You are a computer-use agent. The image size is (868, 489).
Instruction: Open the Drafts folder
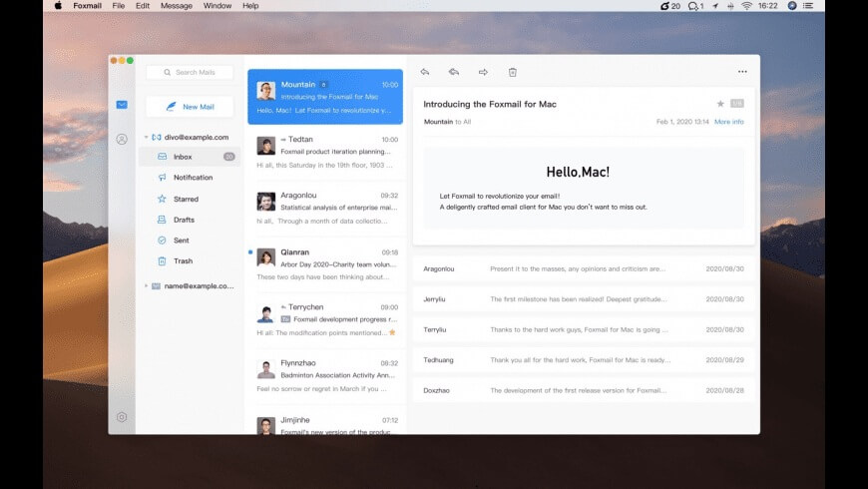coord(190,220)
